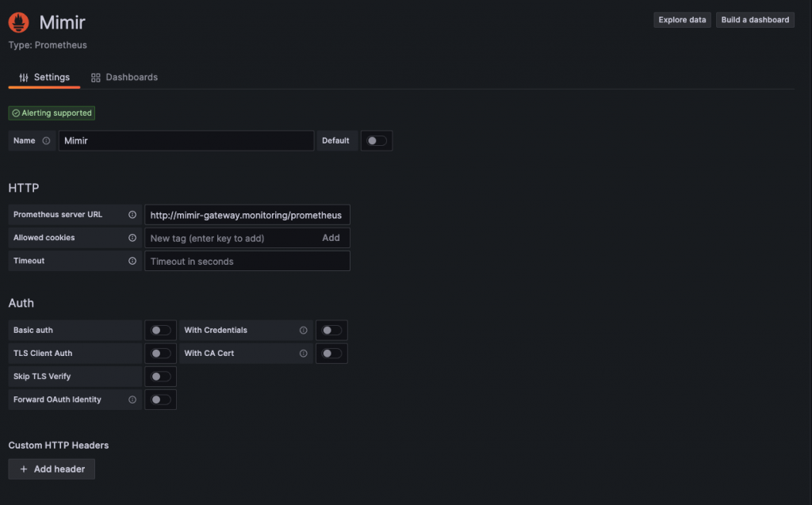This screenshot has width=812, height=505.
Task: Enable the With CA Cert switch
Action: click(331, 354)
